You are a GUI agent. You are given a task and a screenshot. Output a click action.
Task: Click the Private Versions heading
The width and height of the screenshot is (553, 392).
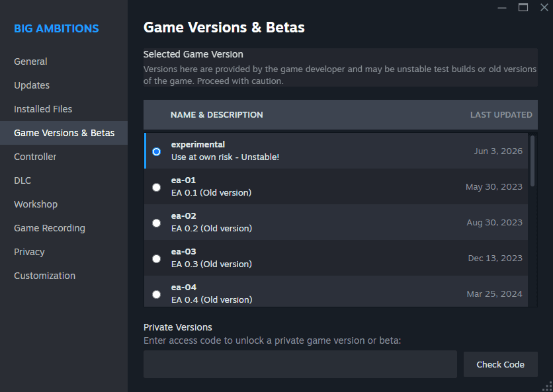tap(178, 327)
